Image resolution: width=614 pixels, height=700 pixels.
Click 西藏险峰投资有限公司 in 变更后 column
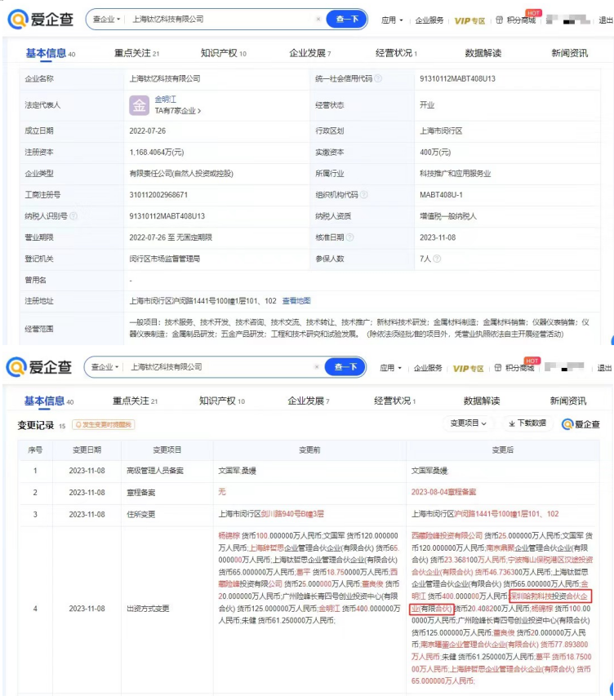click(x=447, y=535)
